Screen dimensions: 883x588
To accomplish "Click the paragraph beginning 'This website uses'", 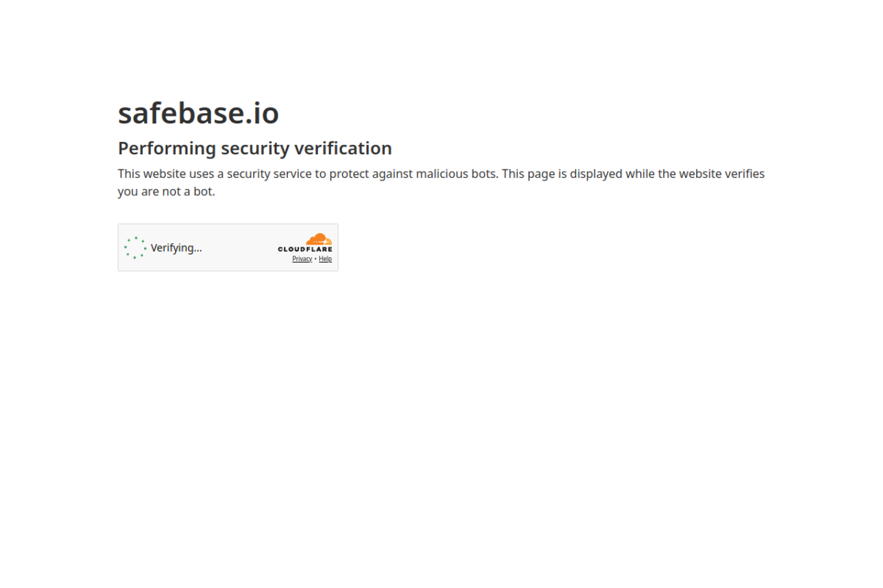I will tap(441, 183).
